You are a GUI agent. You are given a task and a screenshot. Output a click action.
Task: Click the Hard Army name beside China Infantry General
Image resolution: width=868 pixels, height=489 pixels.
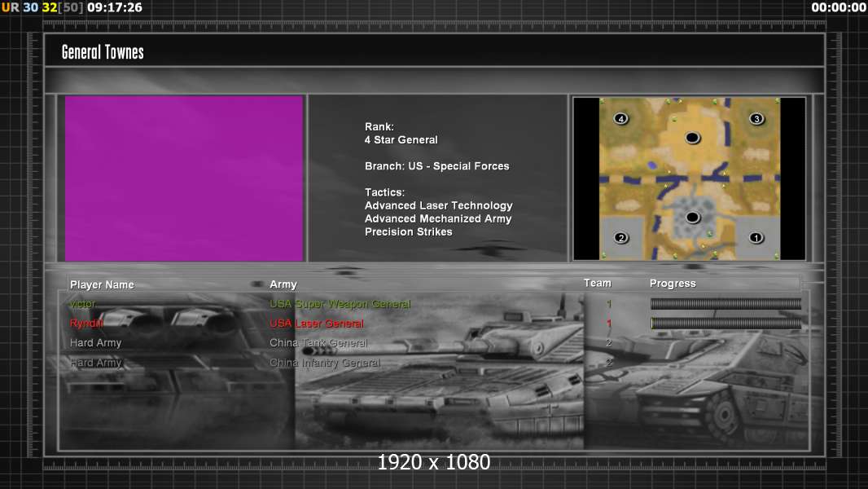click(x=96, y=362)
